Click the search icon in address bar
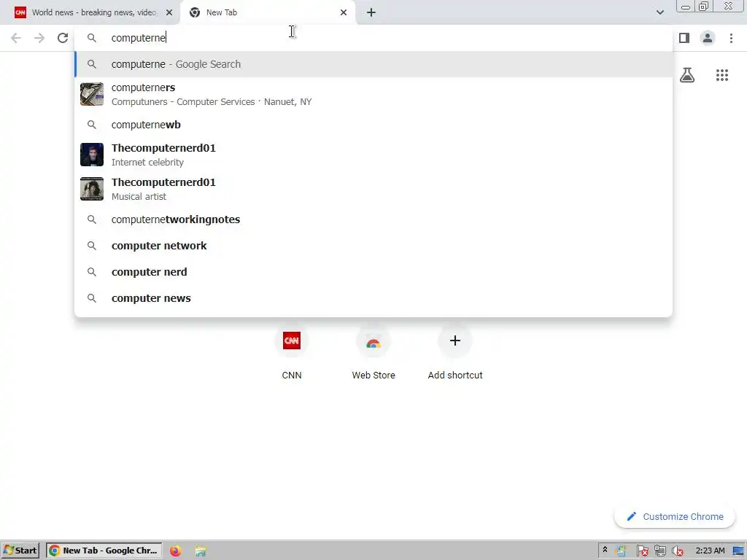This screenshot has width=747, height=560. tap(92, 38)
